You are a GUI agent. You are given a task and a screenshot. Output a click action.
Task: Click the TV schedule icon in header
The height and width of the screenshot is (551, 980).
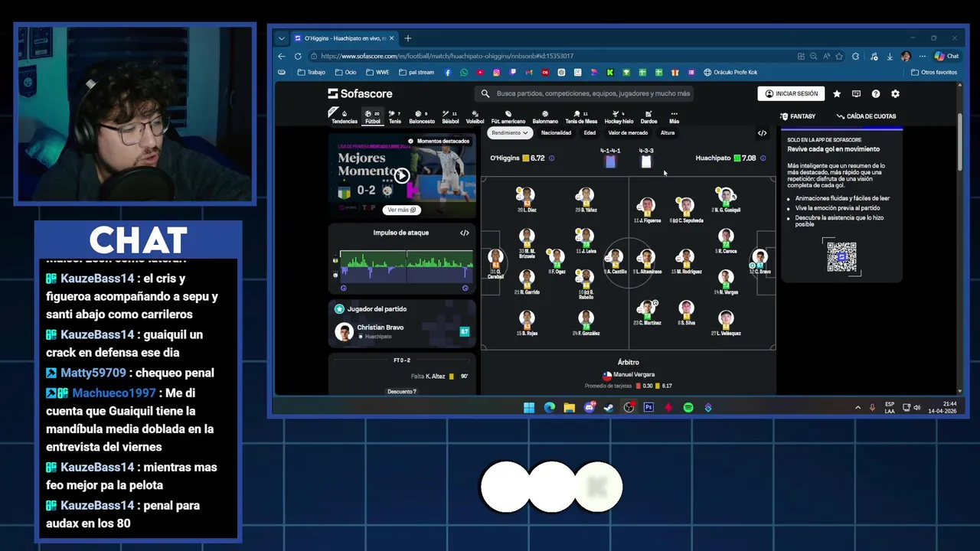point(856,93)
